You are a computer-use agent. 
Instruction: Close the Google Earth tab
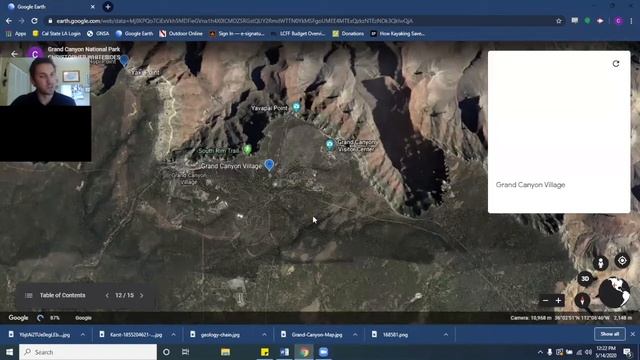[93, 7]
